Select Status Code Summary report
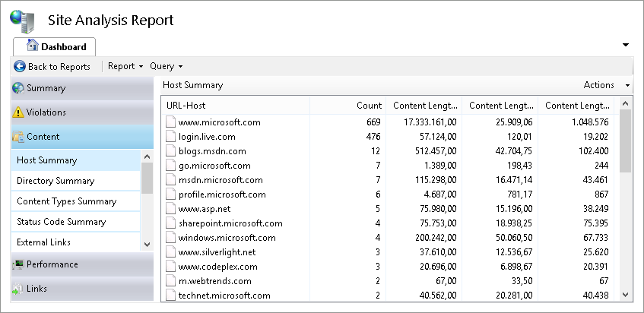 tap(62, 222)
